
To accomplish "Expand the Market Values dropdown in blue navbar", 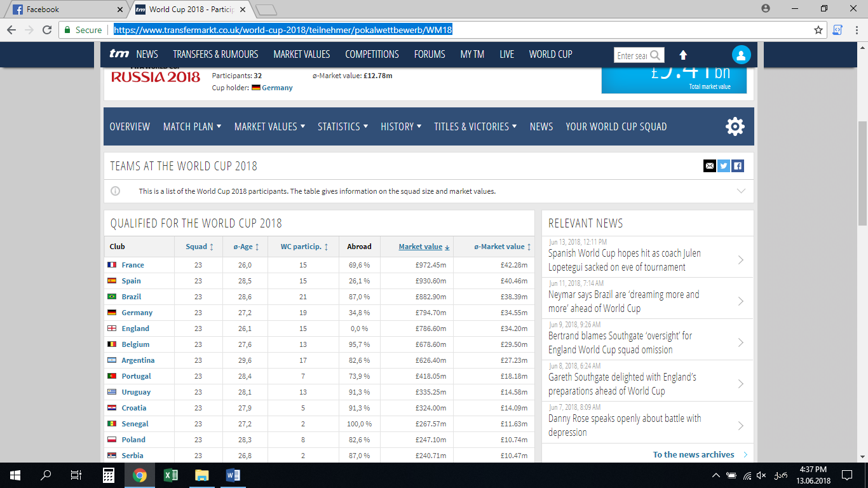I will coord(269,126).
